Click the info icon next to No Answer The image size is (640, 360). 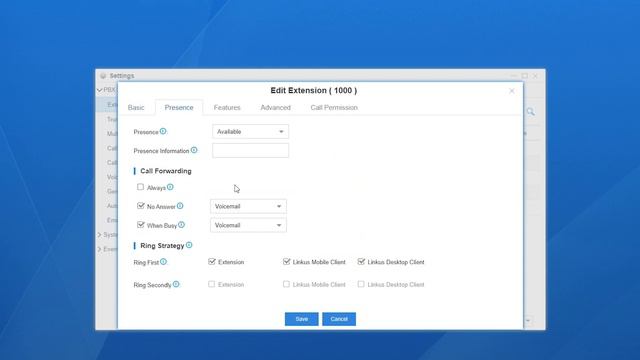[x=180, y=206]
